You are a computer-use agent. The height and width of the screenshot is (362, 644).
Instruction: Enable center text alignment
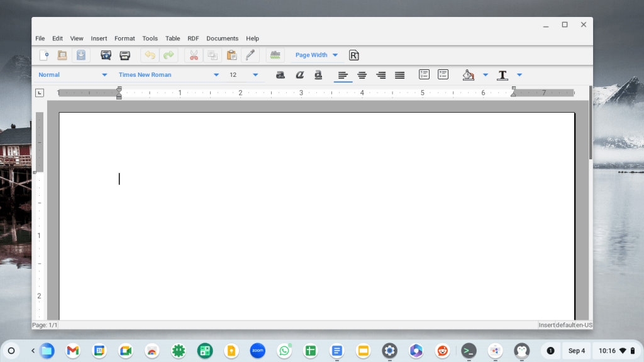(362, 75)
